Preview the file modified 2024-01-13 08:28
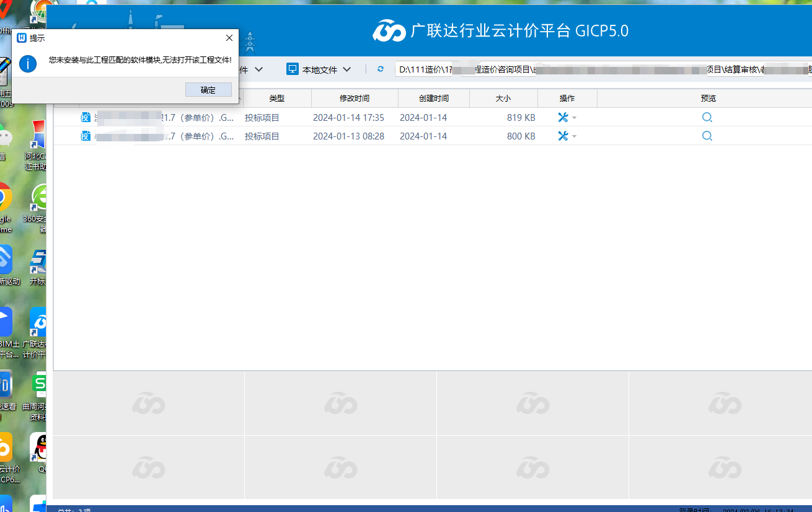 click(x=707, y=136)
